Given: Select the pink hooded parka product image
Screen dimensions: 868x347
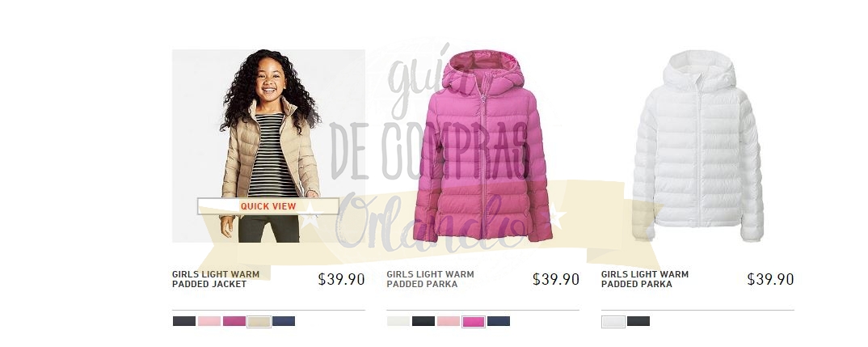Looking at the screenshot, I should (x=482, y=146).
